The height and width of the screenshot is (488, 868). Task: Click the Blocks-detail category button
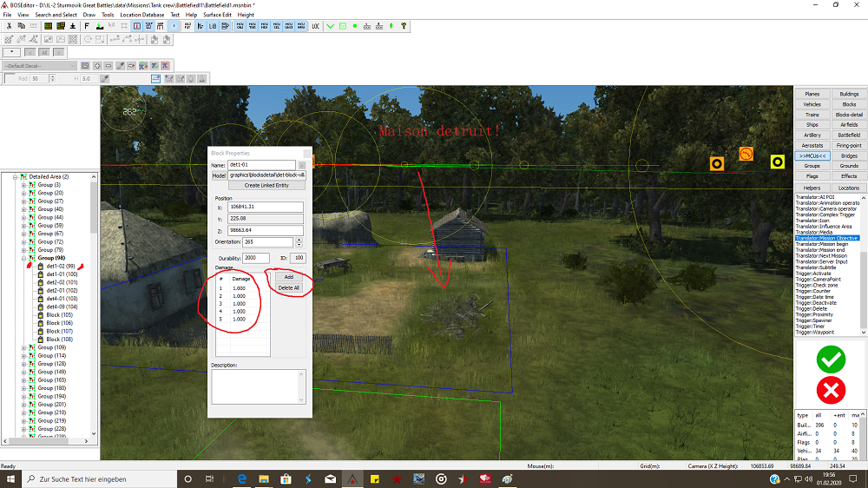click(x=849, y=115)
